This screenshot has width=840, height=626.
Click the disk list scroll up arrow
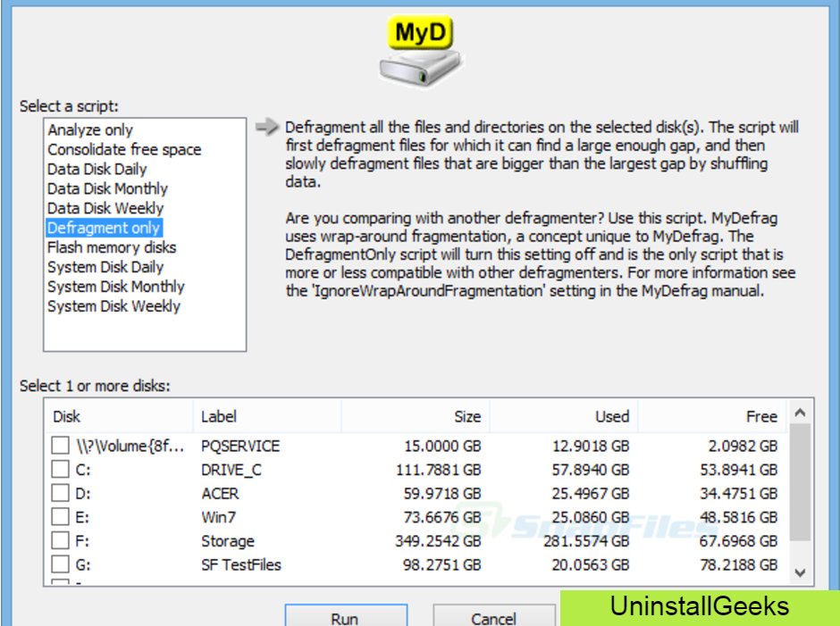801,413
